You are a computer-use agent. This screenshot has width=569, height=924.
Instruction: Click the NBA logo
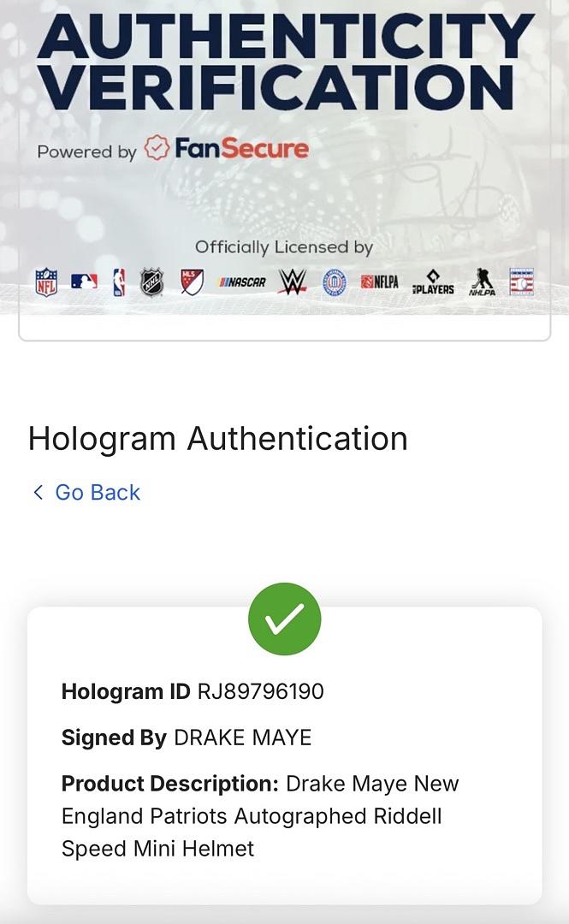(119, 281)
